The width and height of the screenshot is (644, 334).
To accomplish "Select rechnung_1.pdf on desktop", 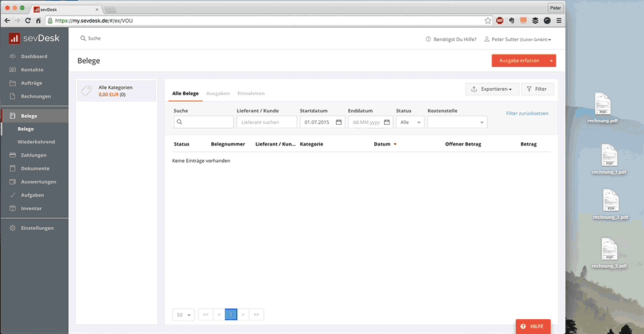I will click(609, 159).
